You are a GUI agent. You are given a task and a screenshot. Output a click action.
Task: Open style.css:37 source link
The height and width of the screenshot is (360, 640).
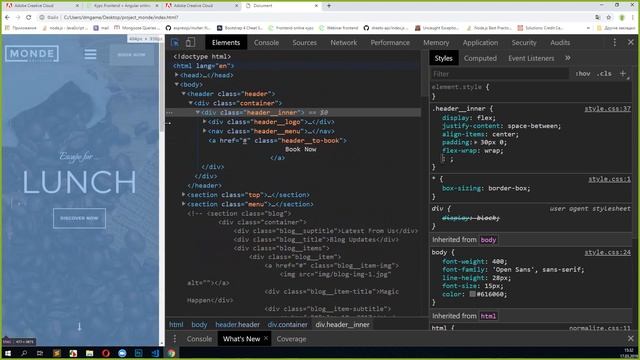607,109
